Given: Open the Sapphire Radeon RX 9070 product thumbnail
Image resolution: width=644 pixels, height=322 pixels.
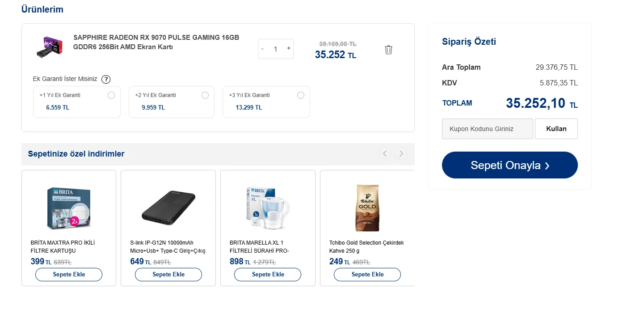Looking at the screenshot, I should coord(49,47).
